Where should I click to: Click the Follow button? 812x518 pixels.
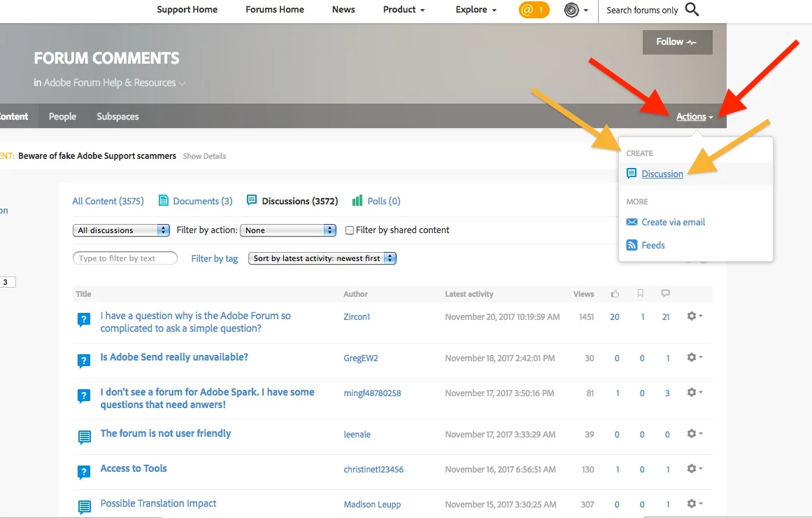(x=677, y=42)
